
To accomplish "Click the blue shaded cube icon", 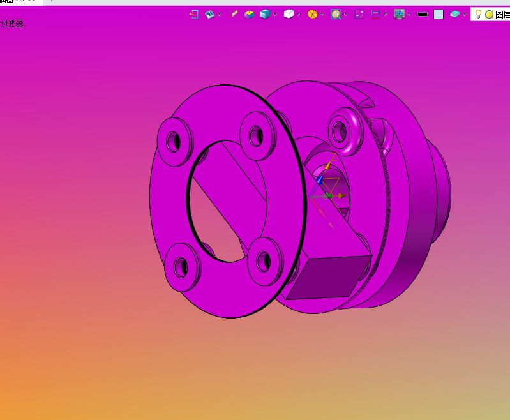I will (x=265, y=14).
